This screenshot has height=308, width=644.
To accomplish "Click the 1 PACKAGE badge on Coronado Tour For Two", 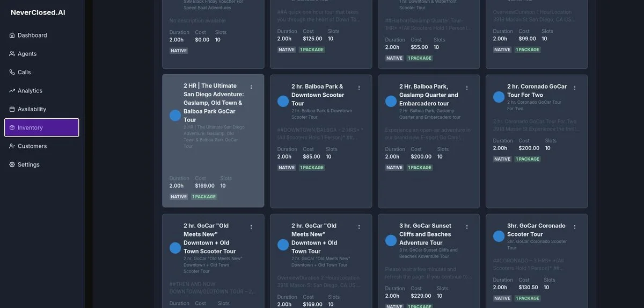I will (x=528, y=159).
